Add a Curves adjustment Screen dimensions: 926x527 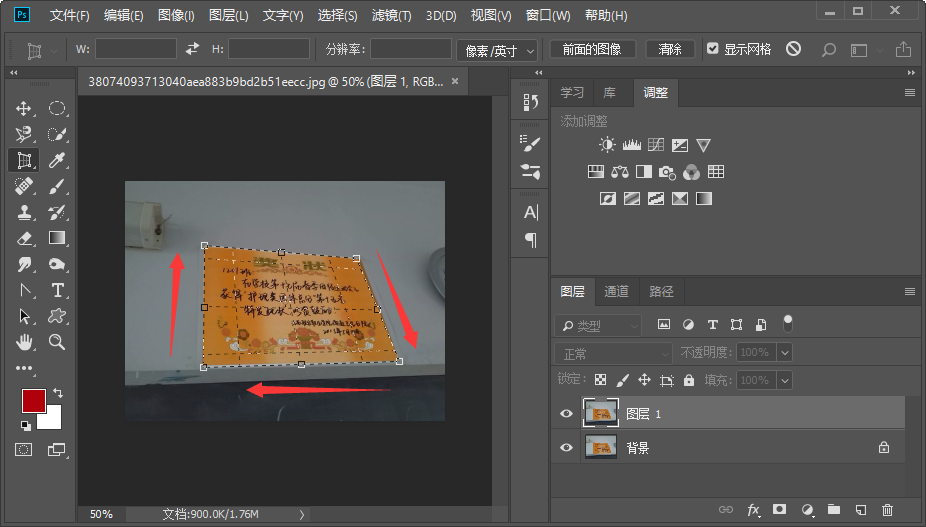coord(656,145)
